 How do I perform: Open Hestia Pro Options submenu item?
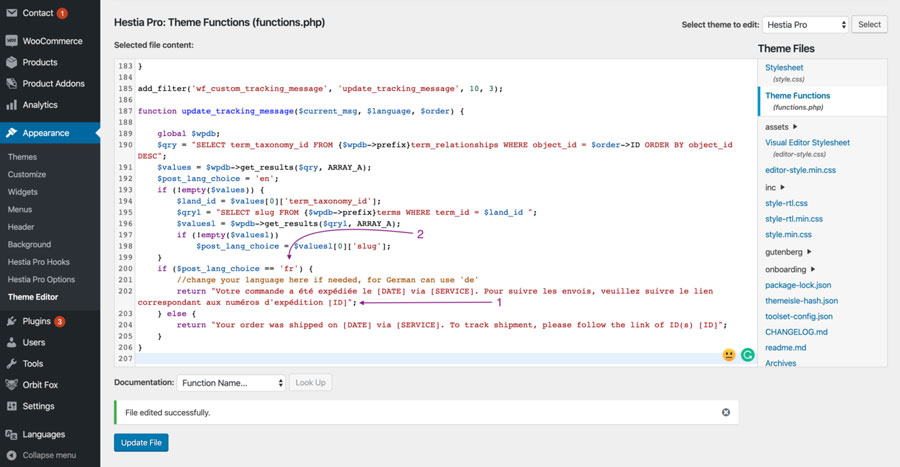(x=41, y=279)
